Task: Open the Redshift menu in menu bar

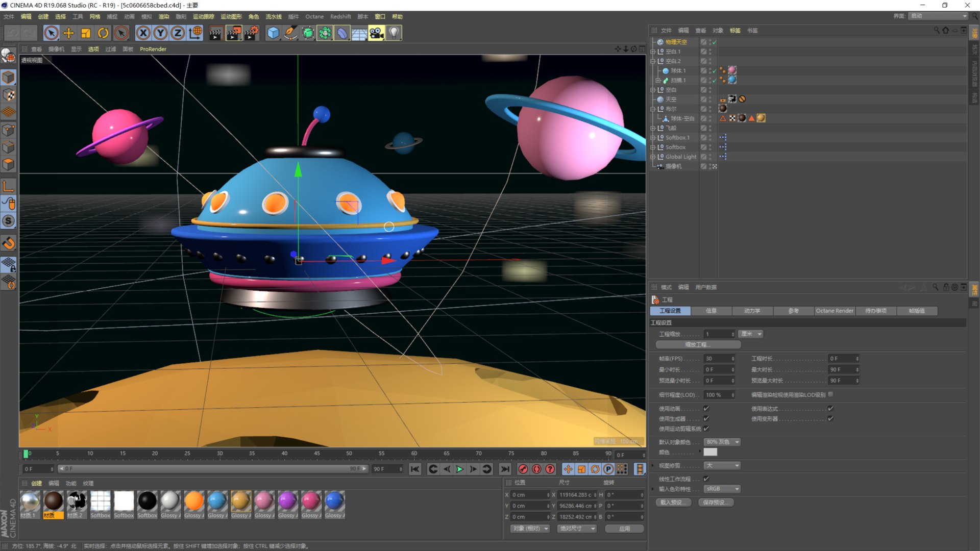Action: [x=340, y=16]
